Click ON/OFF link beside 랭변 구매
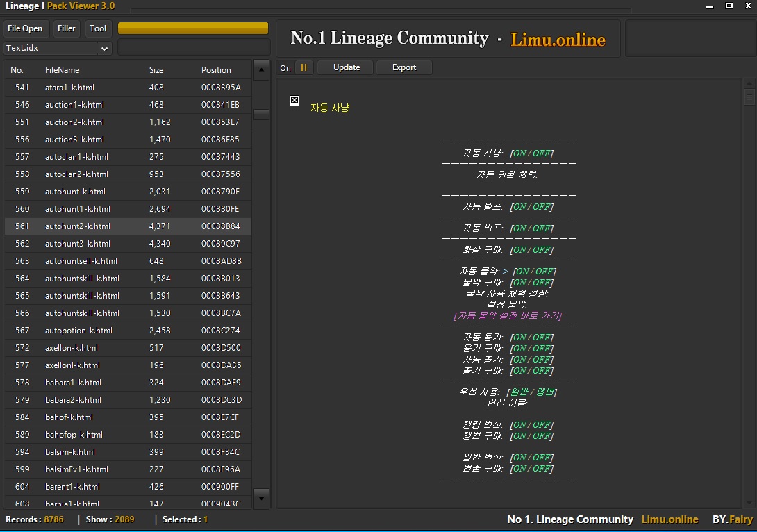 click(x=531, y=436)
